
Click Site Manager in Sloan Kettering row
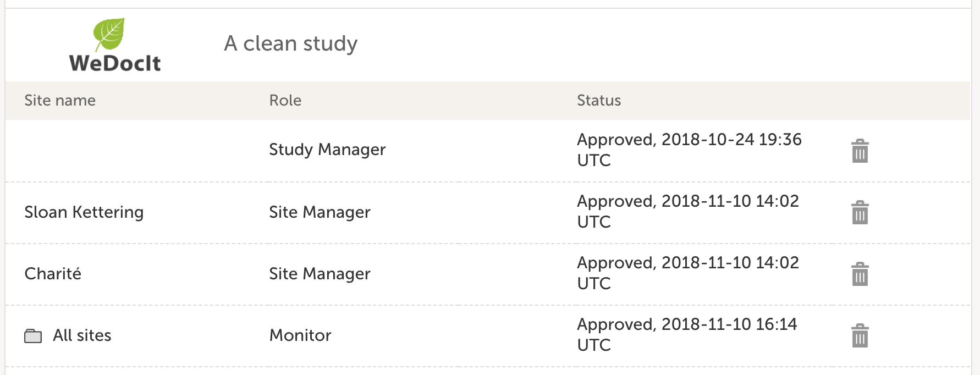[320, 212]
